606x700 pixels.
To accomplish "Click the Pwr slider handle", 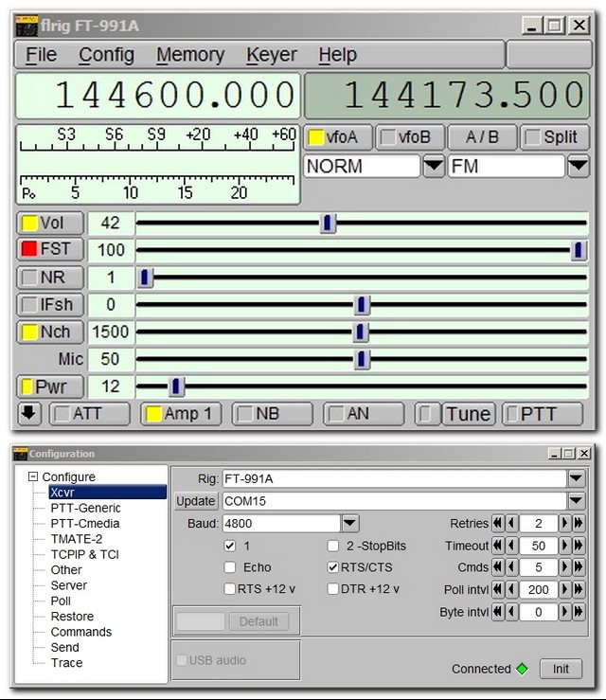I will point(177,386).
